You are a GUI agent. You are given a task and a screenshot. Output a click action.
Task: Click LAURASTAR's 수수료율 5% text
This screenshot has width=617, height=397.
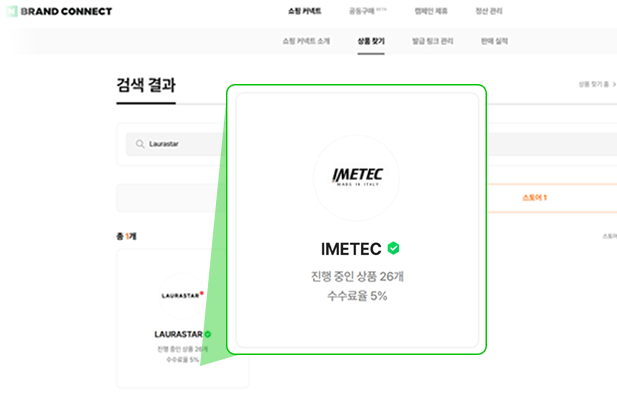183,360
